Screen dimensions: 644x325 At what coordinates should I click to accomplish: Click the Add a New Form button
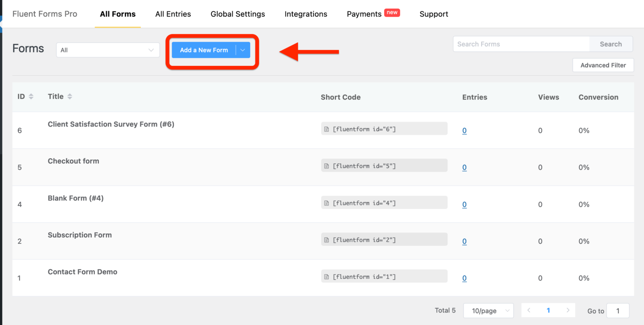204,50
